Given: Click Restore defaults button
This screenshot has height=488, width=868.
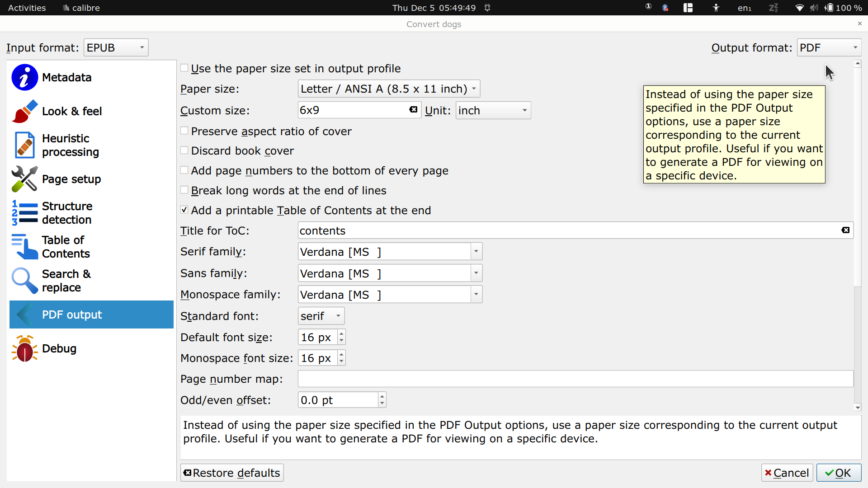Looking at the screenshot, I should (232, 473).
